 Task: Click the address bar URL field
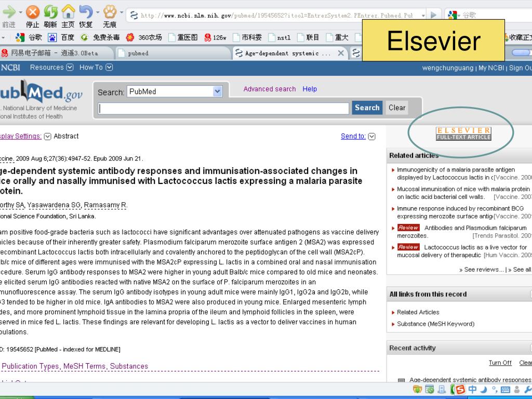(x=276, y=15)
